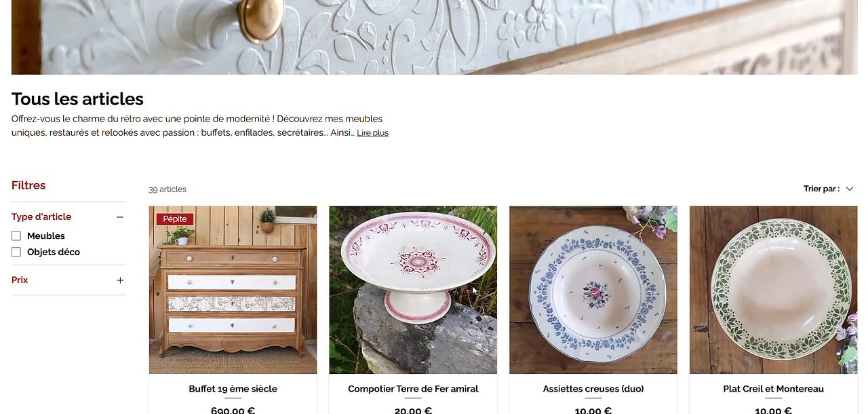Click the red Pépite badge
Viewport: 868px width, 414px height.
175,219
